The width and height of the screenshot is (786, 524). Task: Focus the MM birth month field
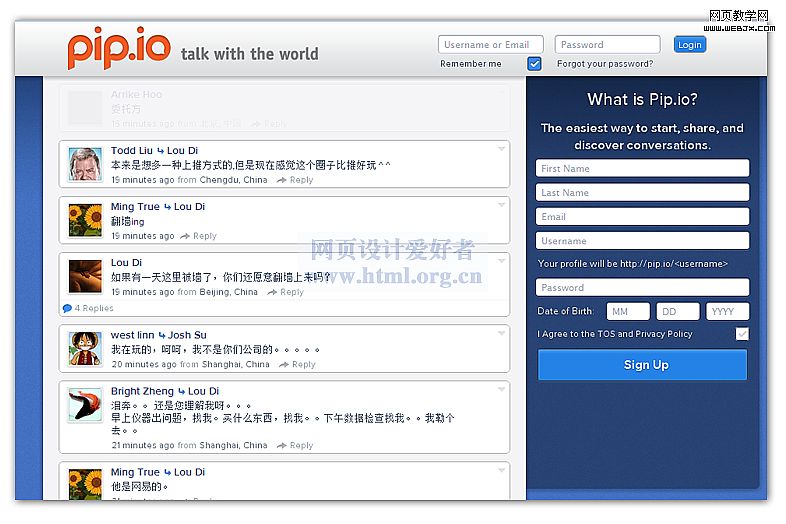[628, 311]
